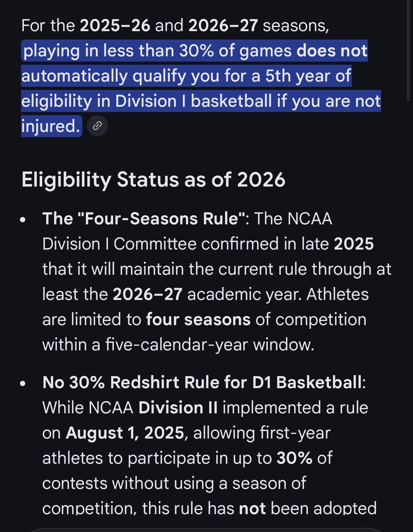The image size is (413, 532).
Task: Click the scrollbar at the right edge
Action: pos(408,52)
